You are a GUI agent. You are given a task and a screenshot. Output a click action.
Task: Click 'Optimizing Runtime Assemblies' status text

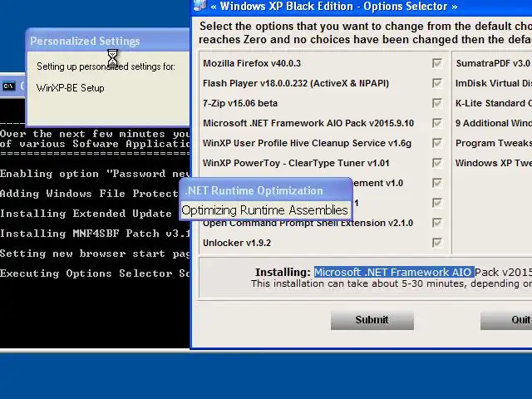point(264,210)
